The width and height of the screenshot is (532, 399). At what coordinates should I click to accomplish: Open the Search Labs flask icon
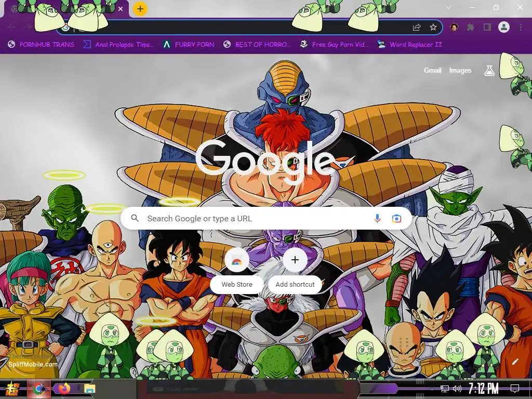(x=489, y=70)
